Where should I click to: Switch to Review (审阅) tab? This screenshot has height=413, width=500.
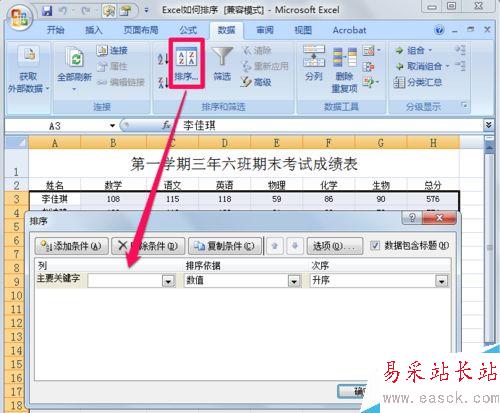(x=265, y=30)
